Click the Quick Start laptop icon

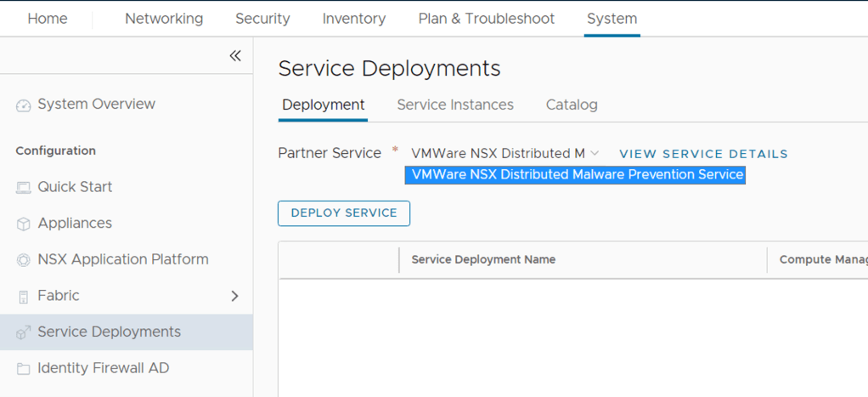[x=23, y=188]
